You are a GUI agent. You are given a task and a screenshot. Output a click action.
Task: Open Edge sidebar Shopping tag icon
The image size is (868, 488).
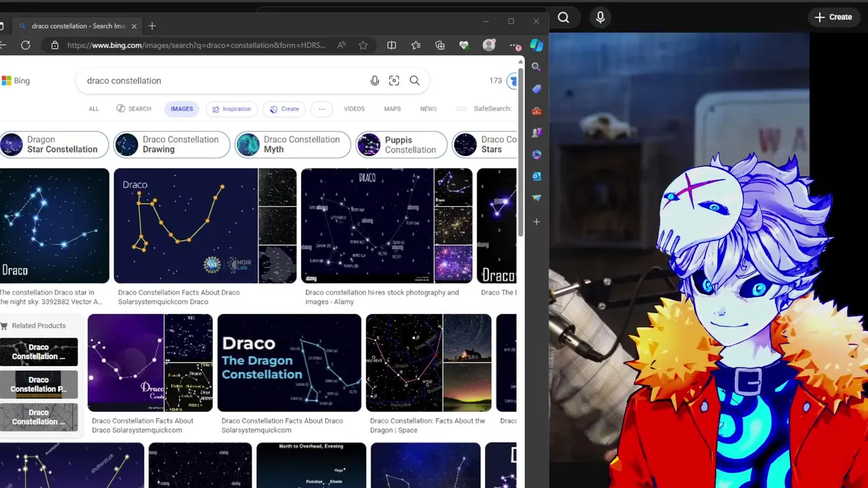coord(536,89)
